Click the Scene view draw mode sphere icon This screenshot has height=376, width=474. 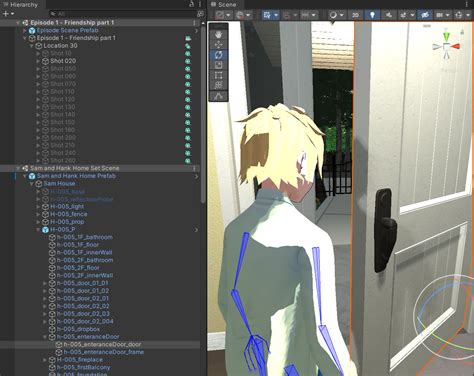333,15
